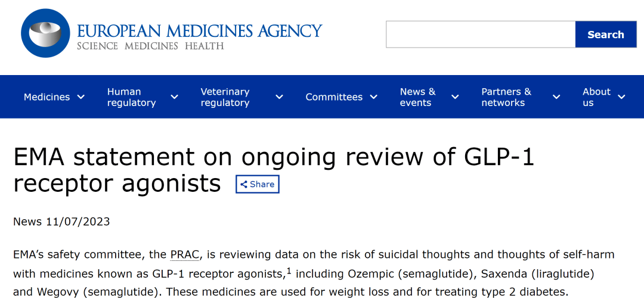Open the Committees dropdown arrow
Image resolution: width=644 pixels, height=308 pixels.
(374, 97)
